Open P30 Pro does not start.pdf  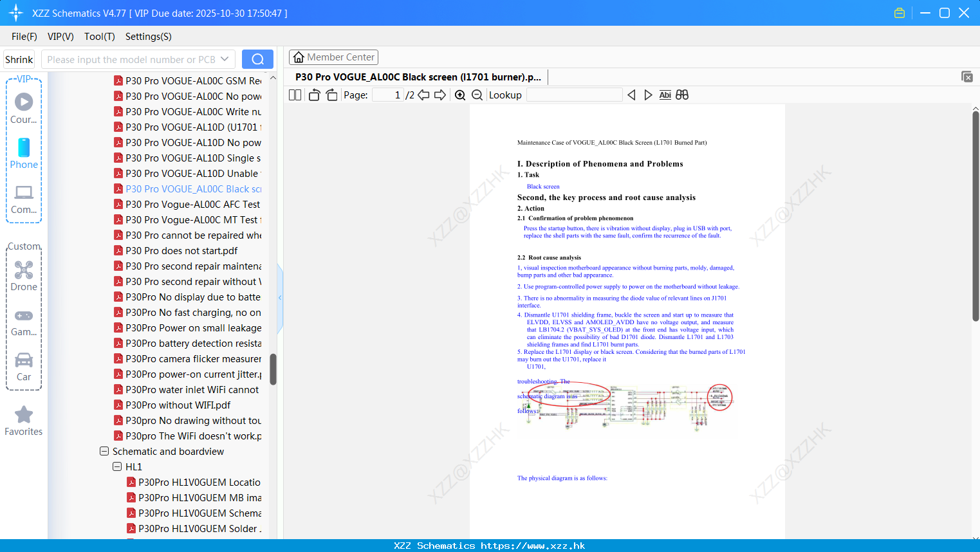click(176, 251)
